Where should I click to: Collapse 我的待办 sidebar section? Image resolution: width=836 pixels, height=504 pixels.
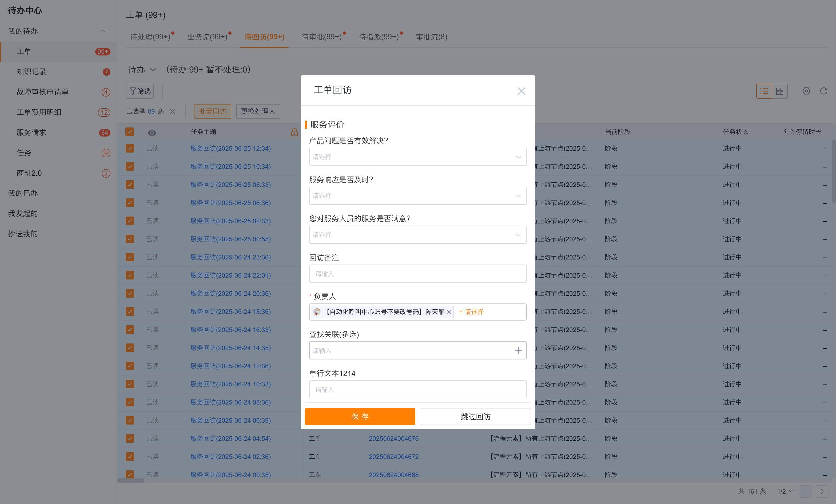103,31
